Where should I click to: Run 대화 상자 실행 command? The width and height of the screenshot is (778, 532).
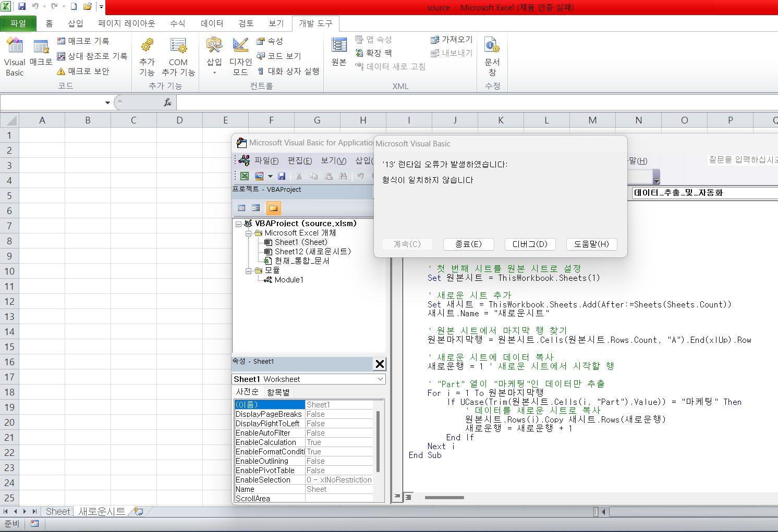coord(288,71)
